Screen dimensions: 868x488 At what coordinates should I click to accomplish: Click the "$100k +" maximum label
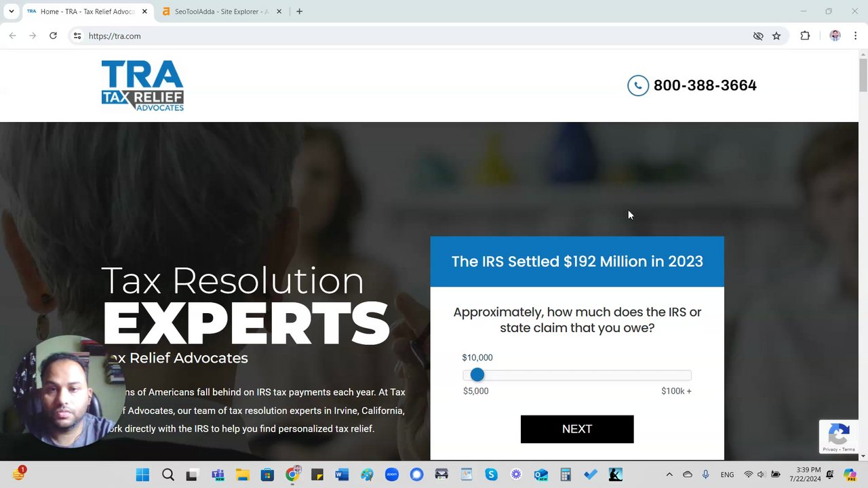pos(676,391)
